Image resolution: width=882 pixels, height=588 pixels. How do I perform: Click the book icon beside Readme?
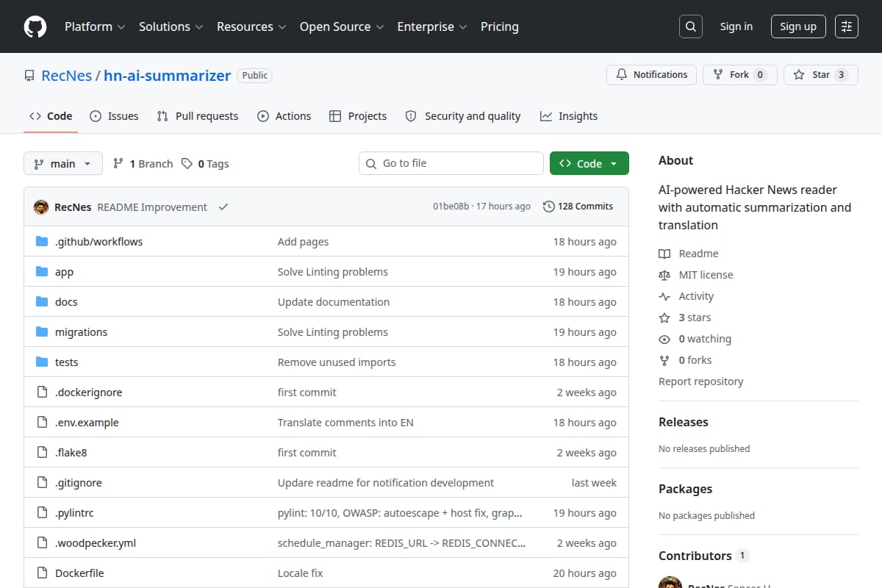[664, 254]
